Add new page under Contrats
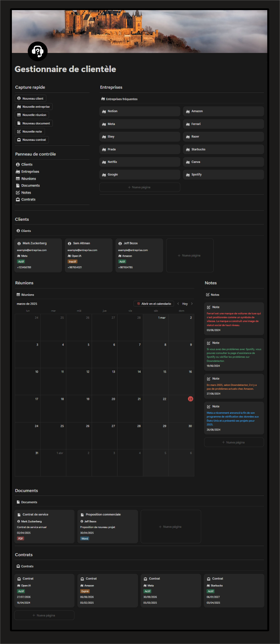 [x=44, y=615]
